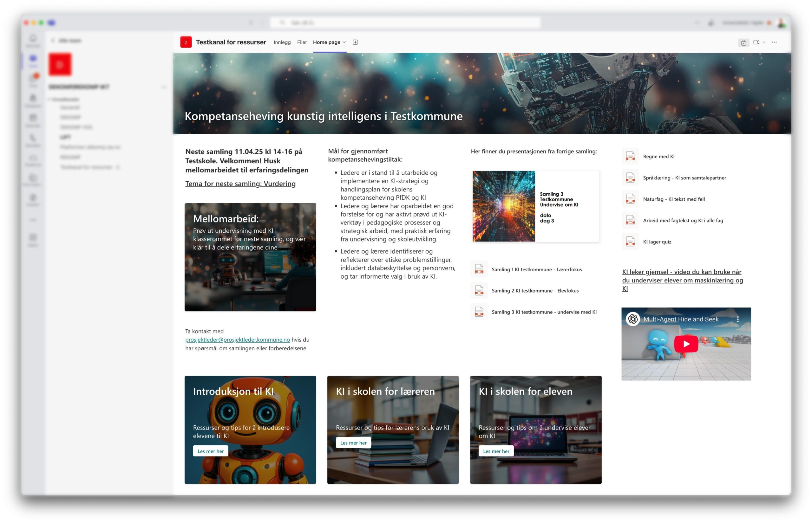Open Samling 3 undervise med KI file icon
The width and height of the screenshot is (812, 523).
[479, 312]
